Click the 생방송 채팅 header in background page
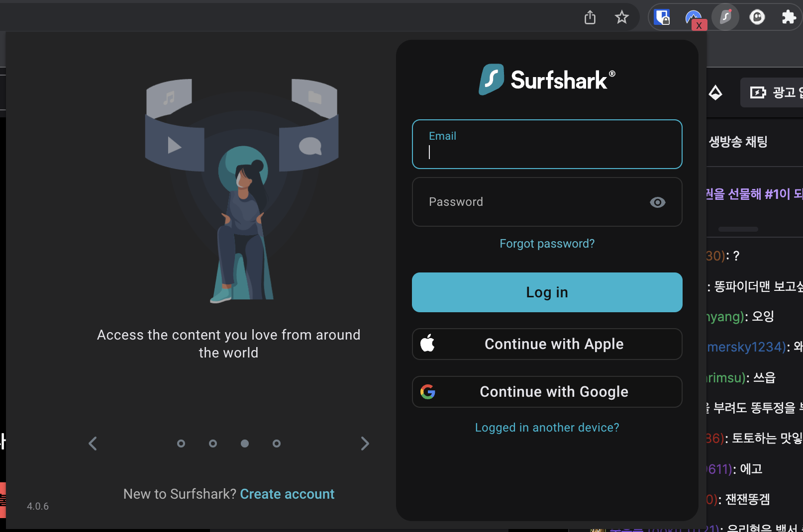 click(738, 142)
